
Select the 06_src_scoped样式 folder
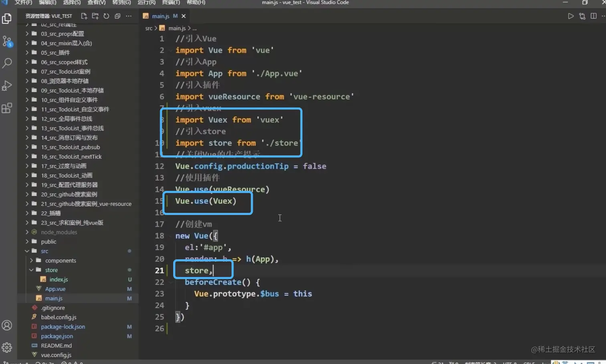pos(64,62)
